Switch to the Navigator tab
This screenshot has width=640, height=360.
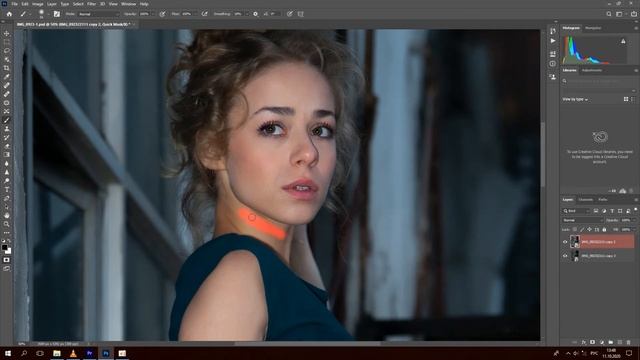coord(593,28)
